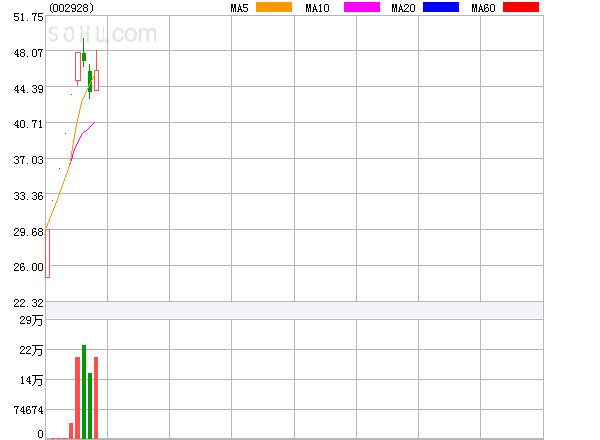Click the MA5 legend label
The width and height of the screenshot is (600, 440).
[x=240, y=8]
